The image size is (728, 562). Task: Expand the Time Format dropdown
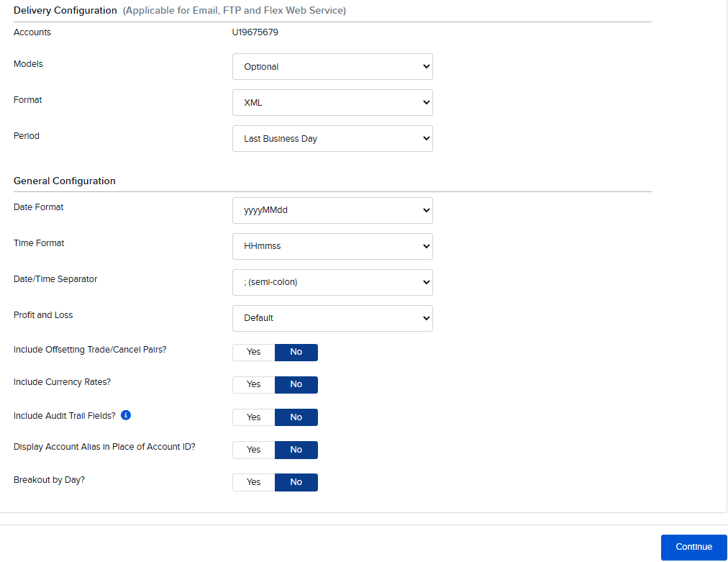[332, 246]
